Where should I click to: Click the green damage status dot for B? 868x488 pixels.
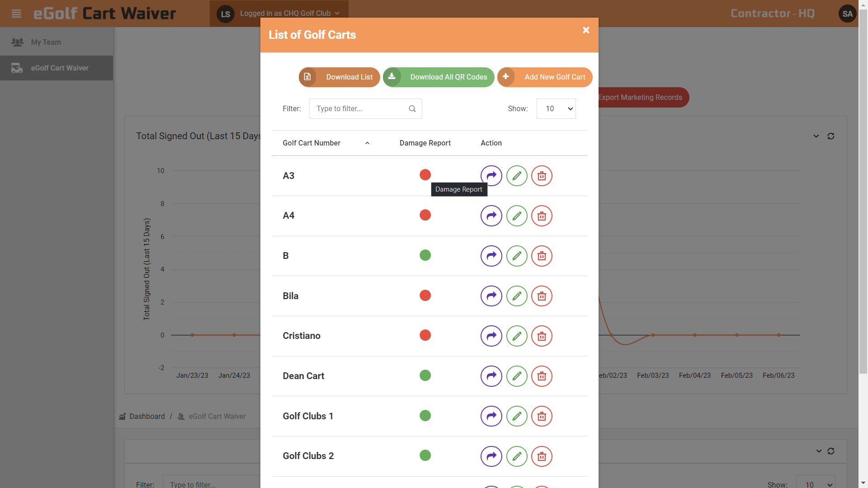[x=425, y=255]
